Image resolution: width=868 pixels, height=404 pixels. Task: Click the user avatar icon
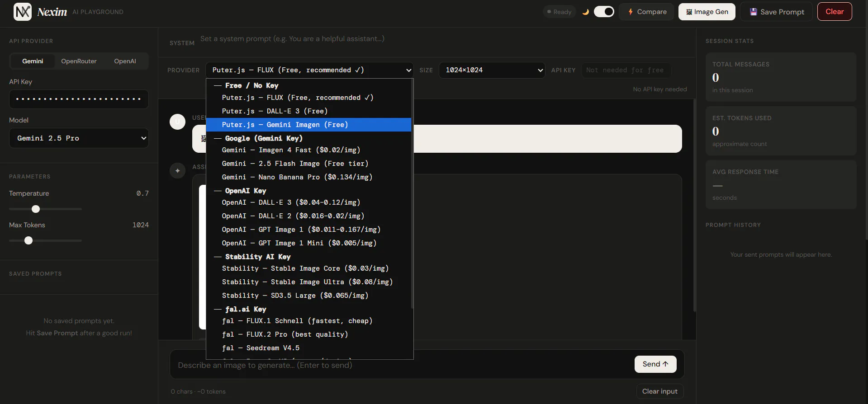[x=177, y=122]
